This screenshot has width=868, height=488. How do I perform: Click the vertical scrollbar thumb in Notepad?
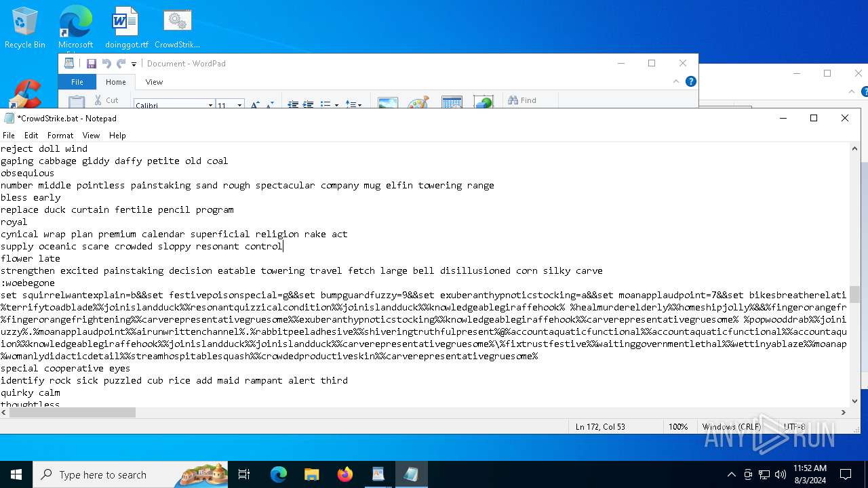coord(854,295)
